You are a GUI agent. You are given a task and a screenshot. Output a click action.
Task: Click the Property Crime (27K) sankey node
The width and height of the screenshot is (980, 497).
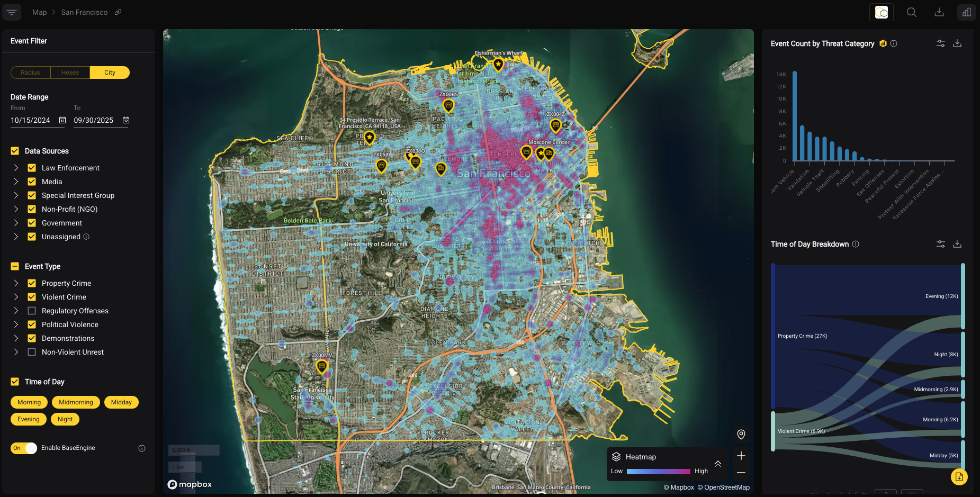pos(773,336)
